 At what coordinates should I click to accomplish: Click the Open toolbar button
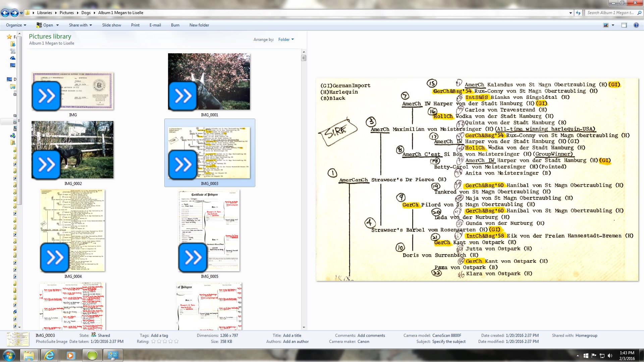45,25
